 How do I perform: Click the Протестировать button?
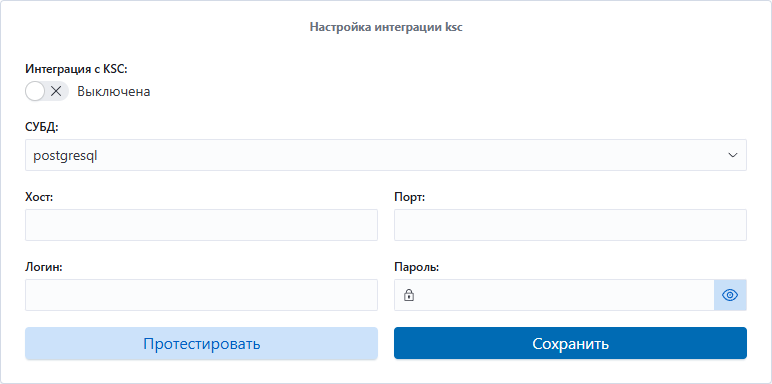pyautogui.click(x=201, y=343)
